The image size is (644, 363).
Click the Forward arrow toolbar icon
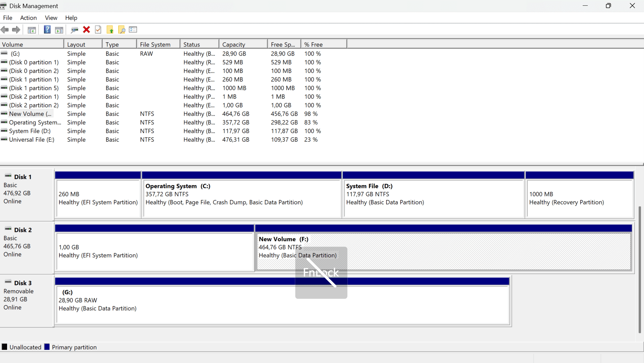[16, 30]
